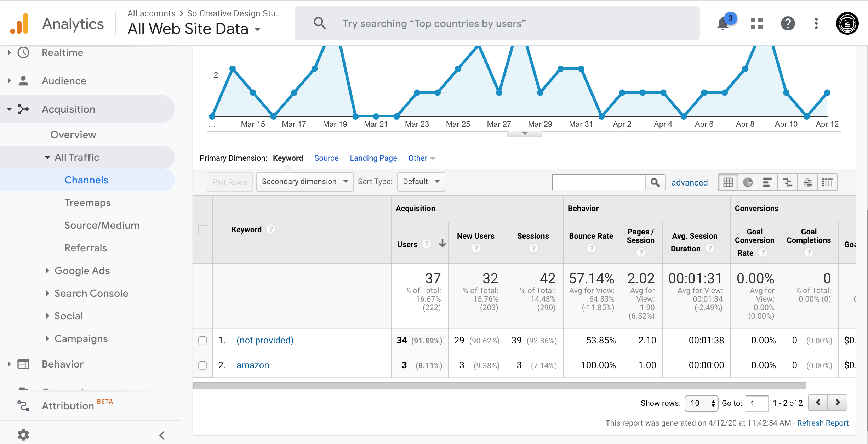
Task: Open the Referrals report
Action: (86, 248)
